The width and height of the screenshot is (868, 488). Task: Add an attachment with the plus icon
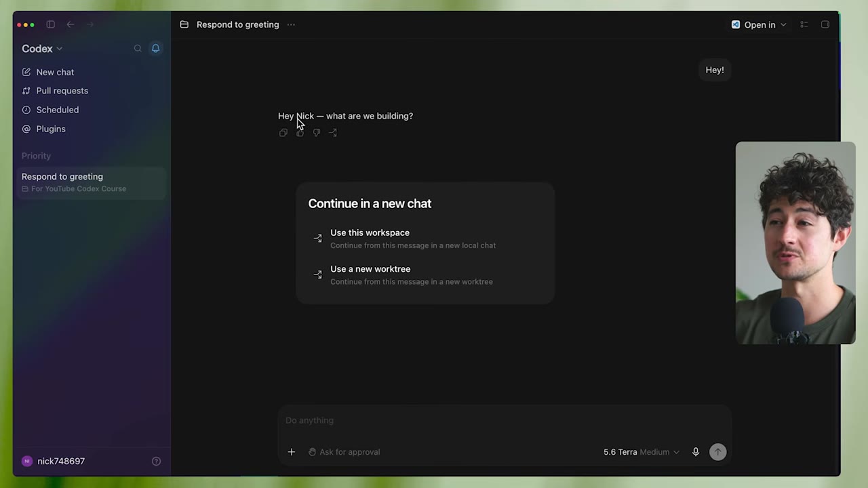(x=292, y=452)
